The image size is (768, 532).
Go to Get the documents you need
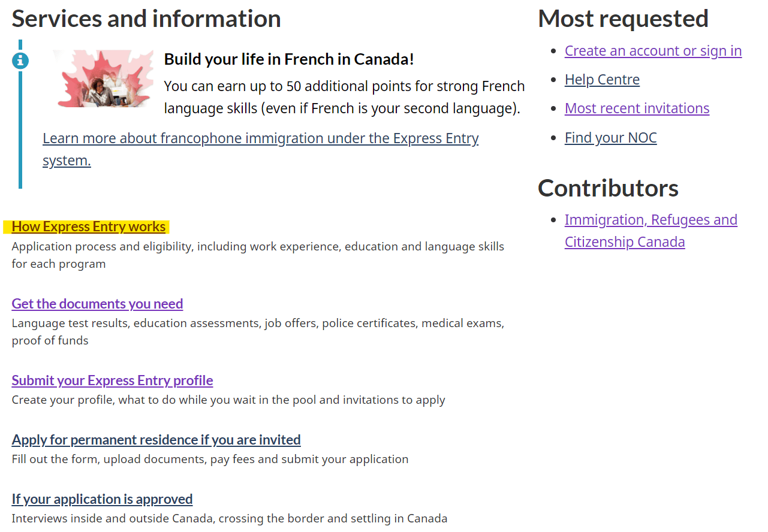tap(97, 304)
